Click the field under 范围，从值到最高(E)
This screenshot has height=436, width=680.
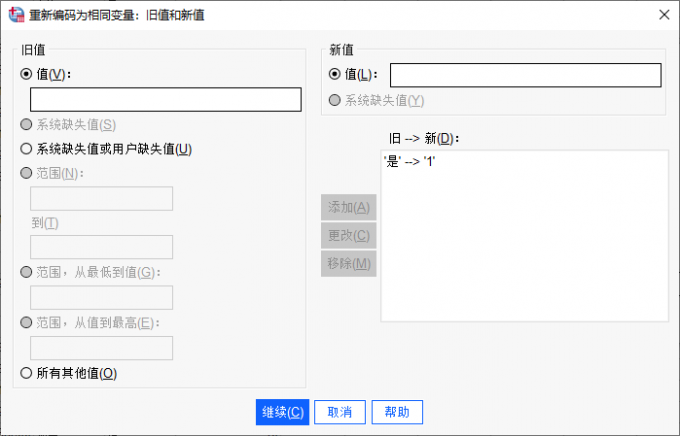[101, 348]
